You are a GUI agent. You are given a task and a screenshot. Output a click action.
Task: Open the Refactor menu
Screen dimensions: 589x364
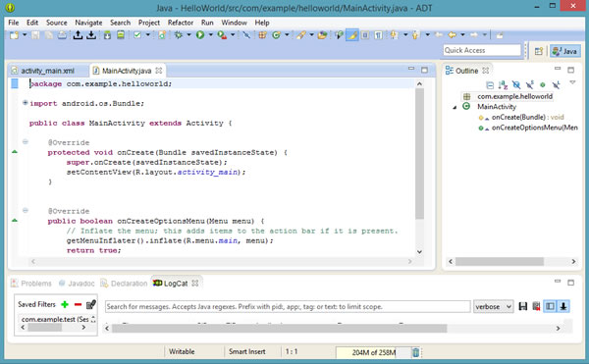point(181,23)
